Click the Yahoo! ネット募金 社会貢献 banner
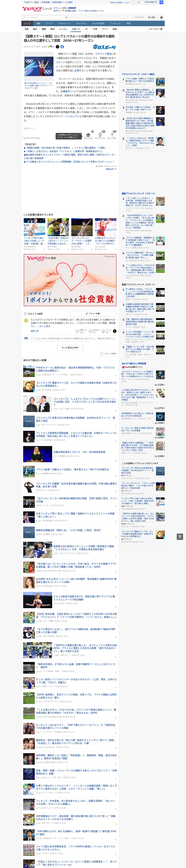This screenshot has height=868, width=186. pyautogui.click(x=70, y=280)
